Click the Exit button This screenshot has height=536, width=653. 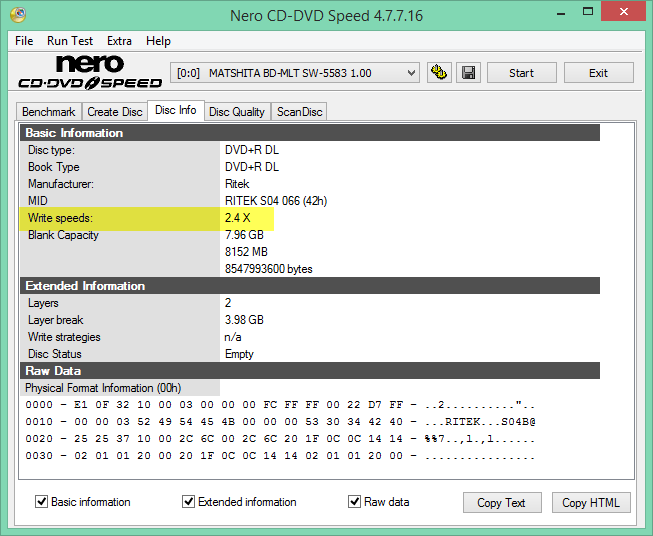598,73
